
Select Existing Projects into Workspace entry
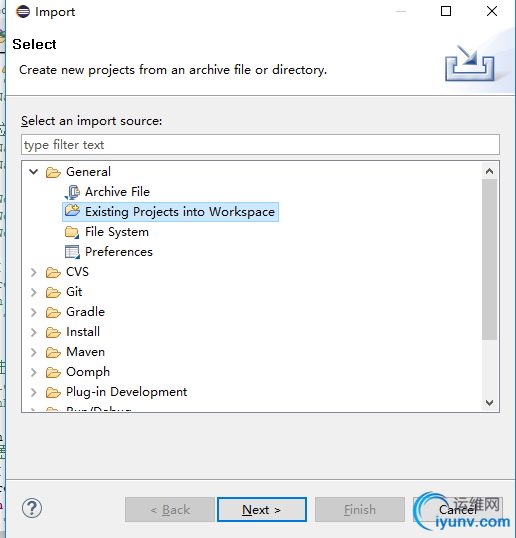pyautogui.click(x=171, y=212)
